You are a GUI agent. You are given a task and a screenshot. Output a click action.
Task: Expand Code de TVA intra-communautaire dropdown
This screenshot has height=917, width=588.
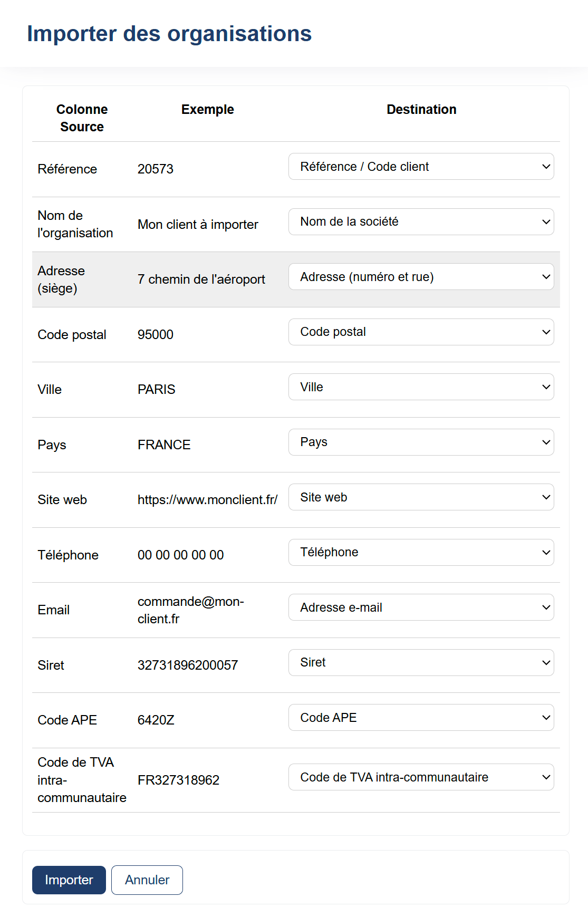(x=421, y=777)
